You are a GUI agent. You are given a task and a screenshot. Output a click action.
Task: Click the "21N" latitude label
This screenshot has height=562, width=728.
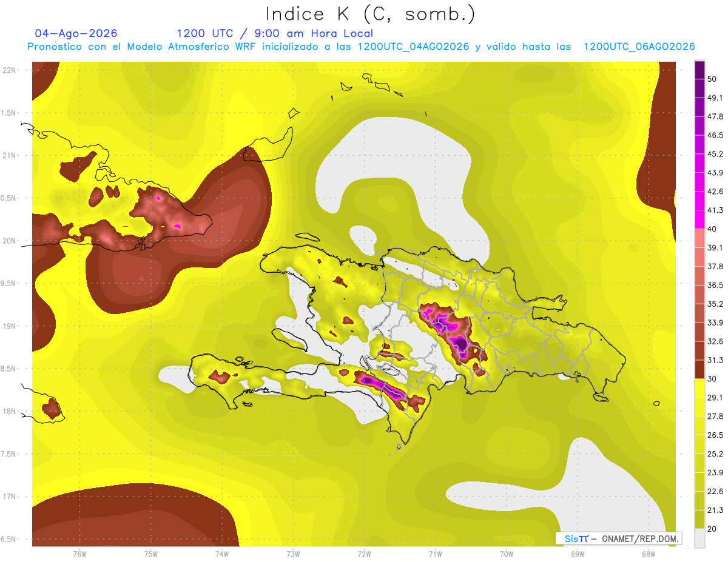pyautogui.click(x=9, y=155)
